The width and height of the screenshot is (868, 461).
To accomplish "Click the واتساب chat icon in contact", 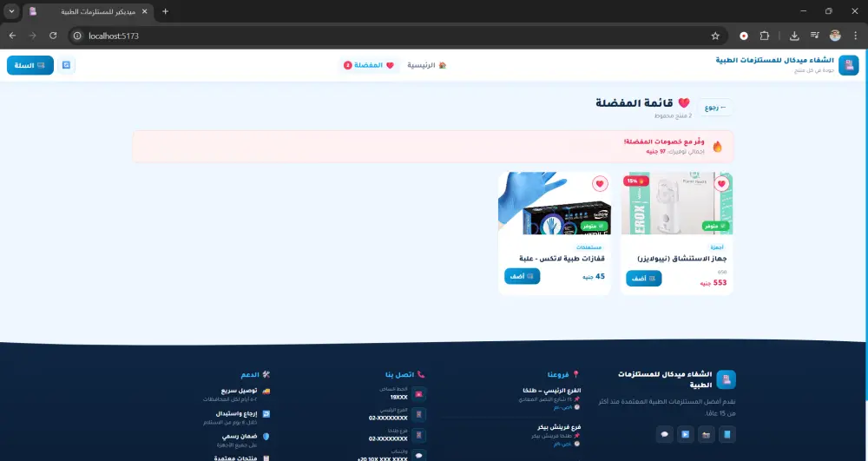I will [419, 455].
